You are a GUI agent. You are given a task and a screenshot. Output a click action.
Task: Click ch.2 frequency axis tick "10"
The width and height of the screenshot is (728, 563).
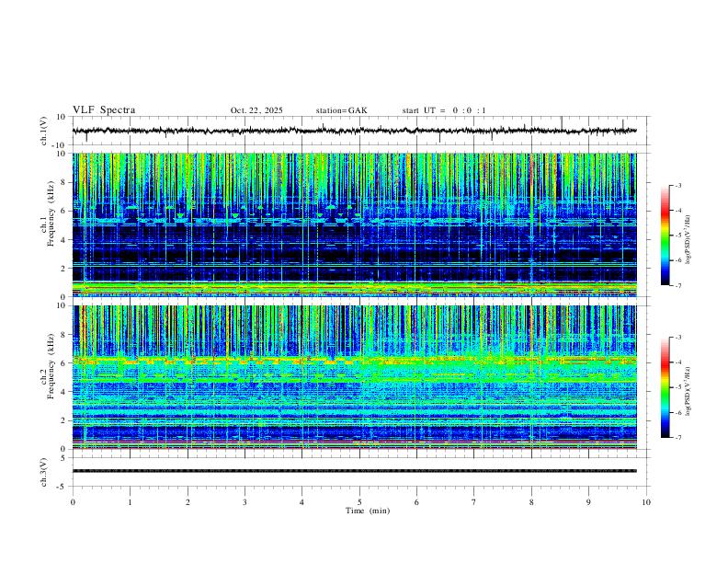[62, 305]
